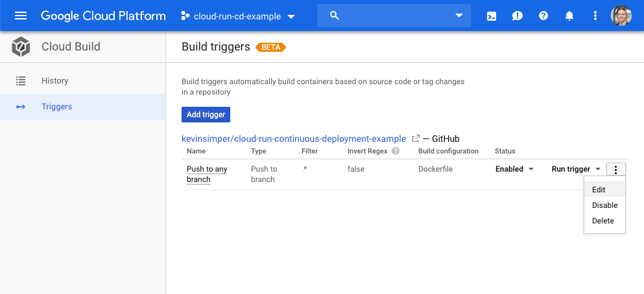Screen dimensions: 644x294
Task: Open History in the sidebar
Action: pos(82,81)
